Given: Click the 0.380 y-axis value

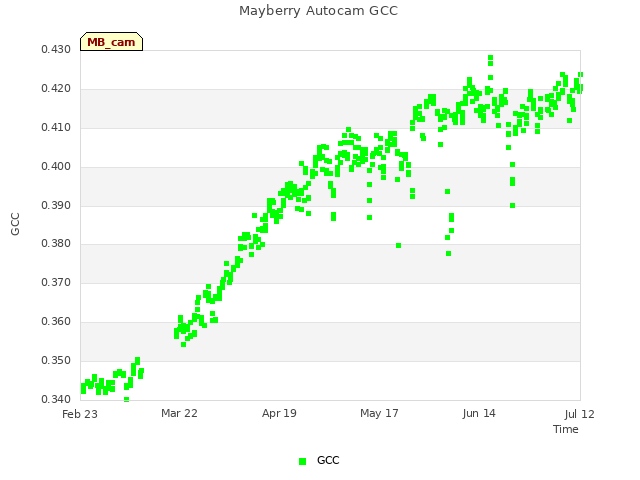Looking at the screenshot, I should pos(56,244).
